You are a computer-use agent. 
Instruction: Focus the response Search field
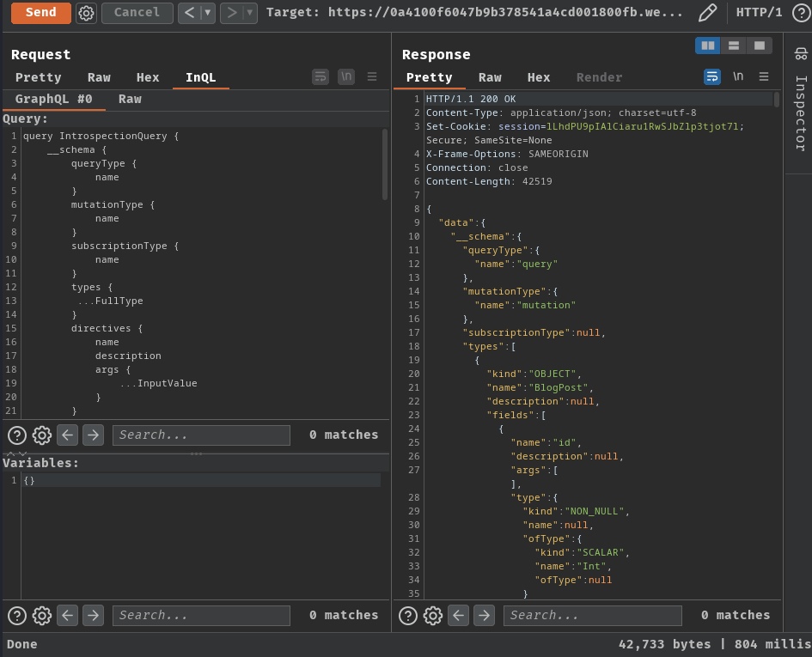coord(592,616)
